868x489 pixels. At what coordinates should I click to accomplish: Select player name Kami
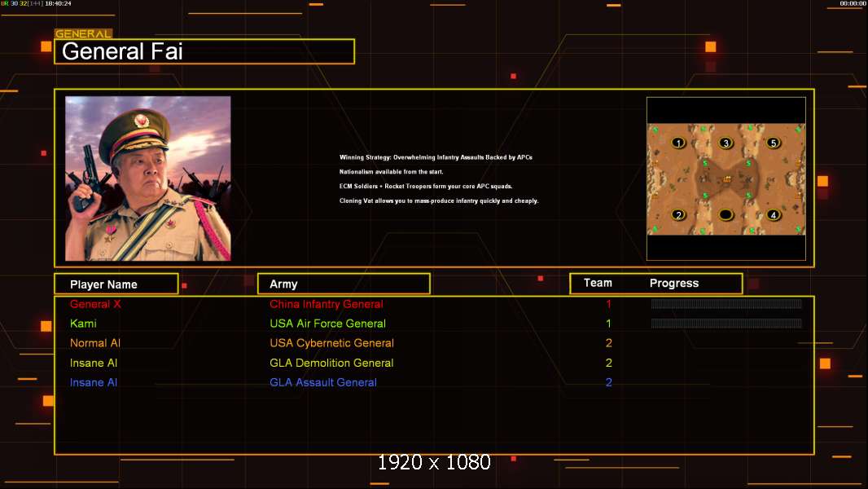point(83,324)
